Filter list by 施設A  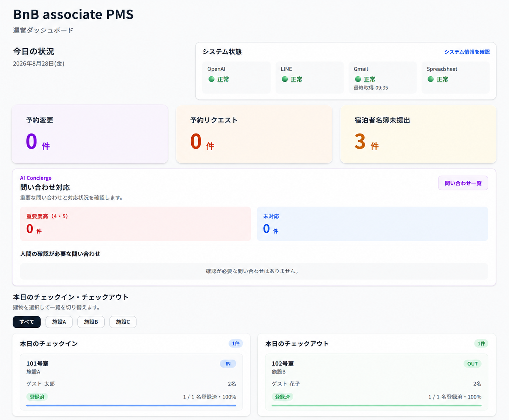pos(59,322)
